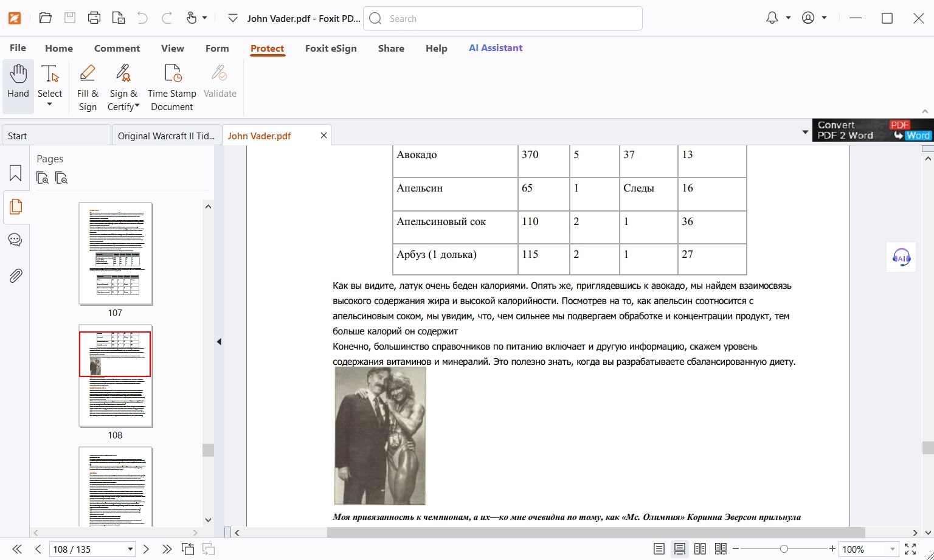
Task: Switch to facing pages view
Action: [x=700, y=549]
